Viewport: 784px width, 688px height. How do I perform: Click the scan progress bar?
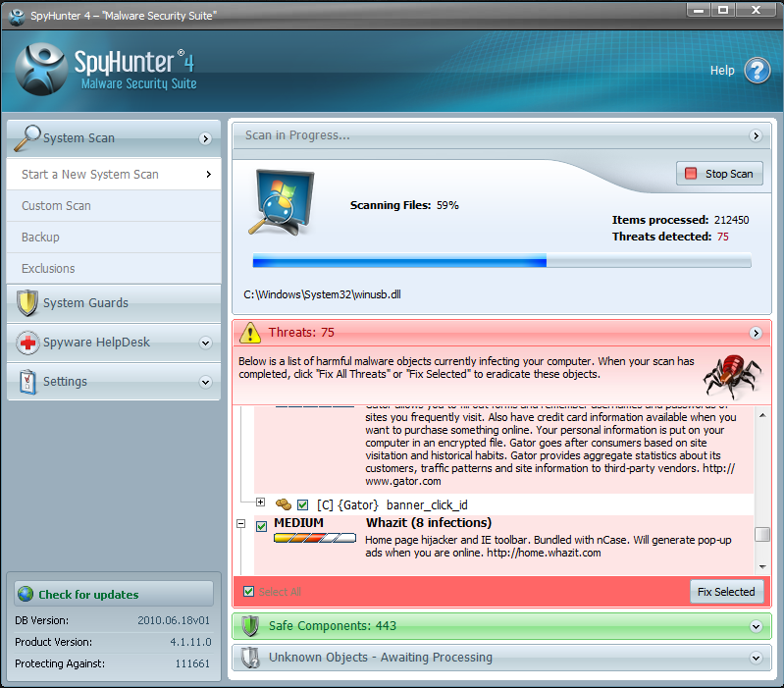click(x=502, y=260)
